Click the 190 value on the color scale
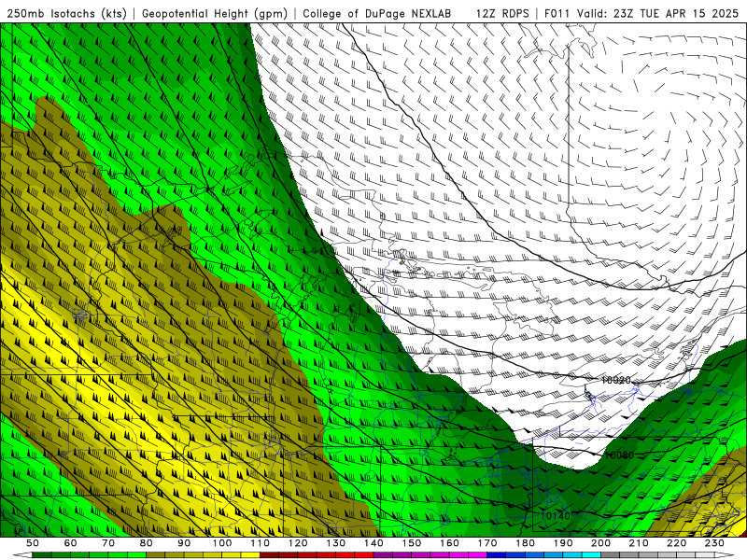Image resolution: width=747 pixels, height=560 pixels. coord(563,543)
